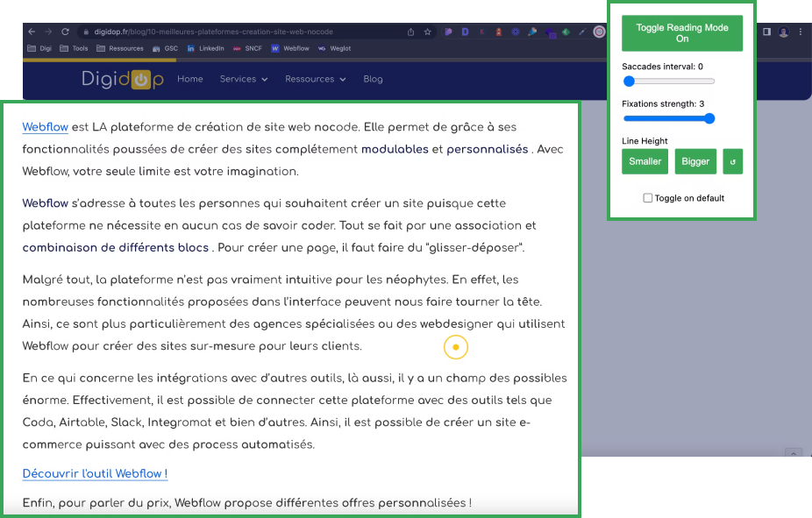812x518 pixels.
Task: Open the Blog menu item
Action: [373, 79]
